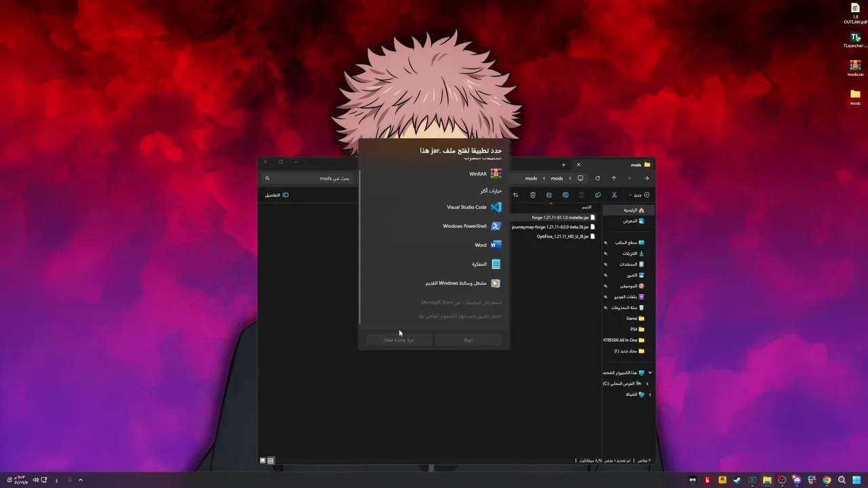Click the مرة واحدة فقط (Just once) button

tap(399, 339)
